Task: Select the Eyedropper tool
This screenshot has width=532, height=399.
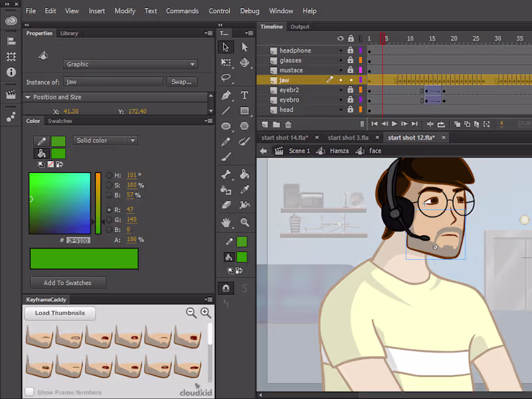Action: click(244, 190)
